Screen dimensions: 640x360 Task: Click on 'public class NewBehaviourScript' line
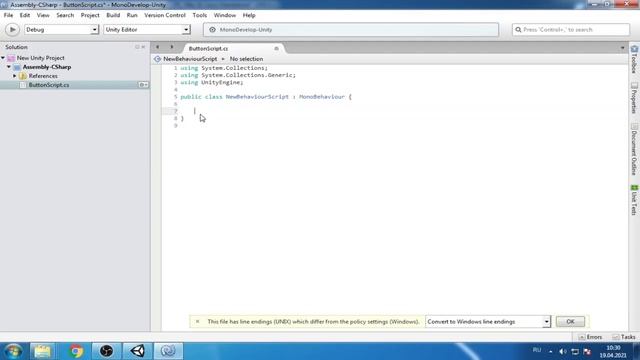[x=266, y=97]
